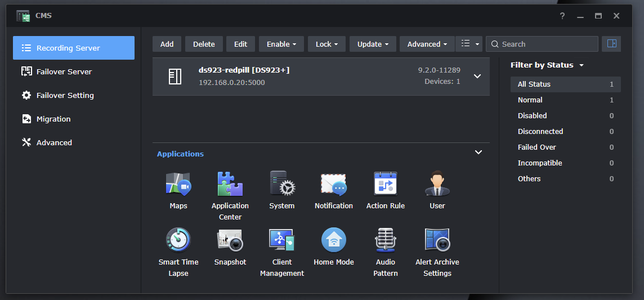The image size is (644, 300).
Task: Open the Enable dropdown menu
Action: 281,44
